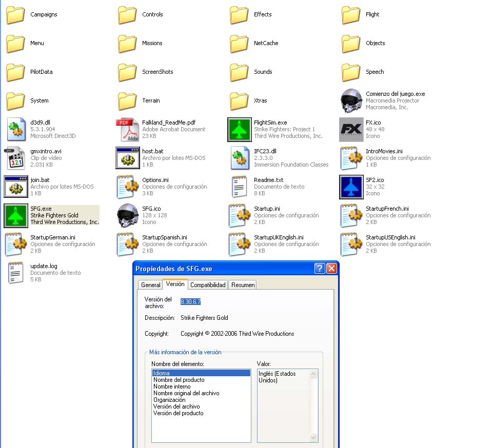Select the d3d9.dll file icon
Image resolution: width=493 pixels, height=448 pixels.
click(x=16, y=130)
